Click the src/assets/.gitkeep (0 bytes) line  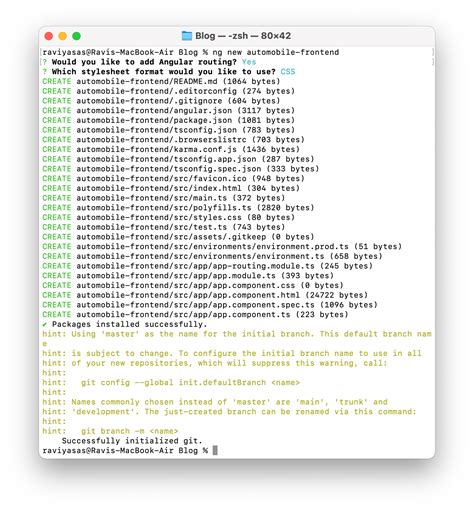[x=178, y=237]
